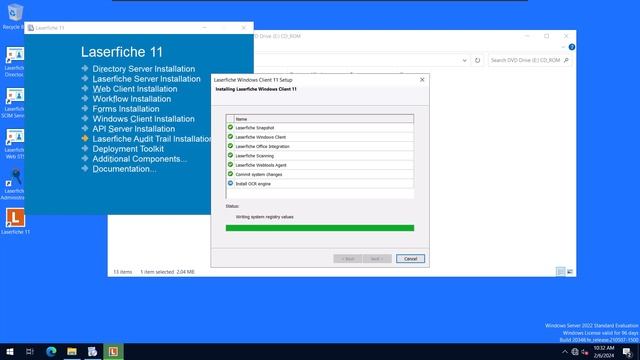Open Documentation link in Laserfiche 11

pos(124,169)
